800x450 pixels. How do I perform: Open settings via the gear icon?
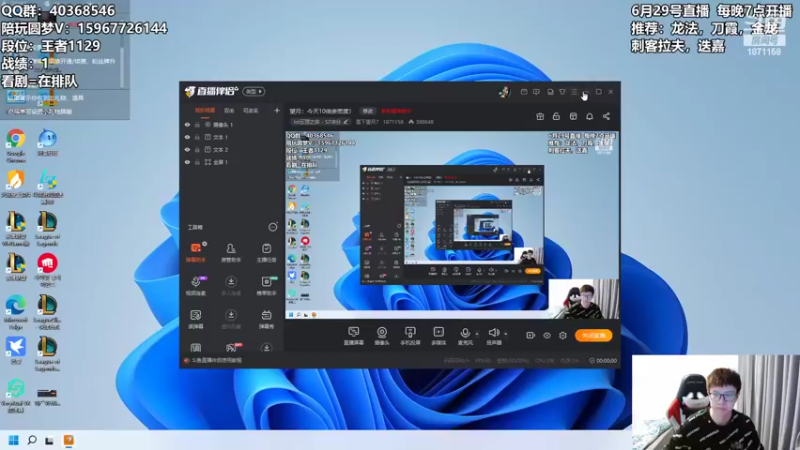pyautogui.click(x=563, y=335)
